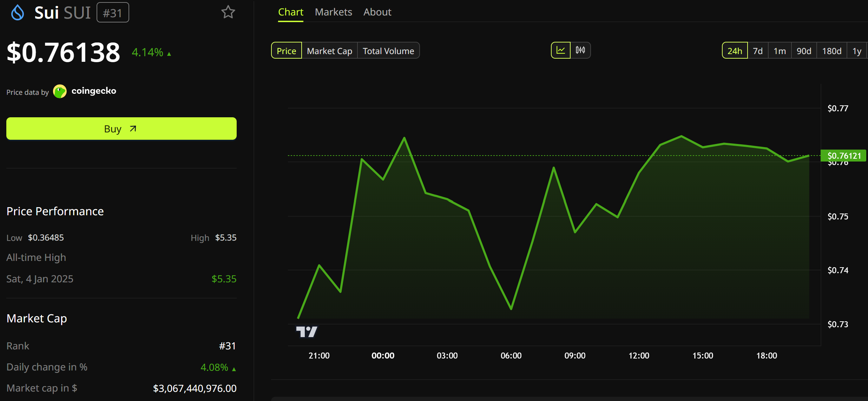Set chart range to 90d
Screen dimensions: 868x401
pos(804,51)
